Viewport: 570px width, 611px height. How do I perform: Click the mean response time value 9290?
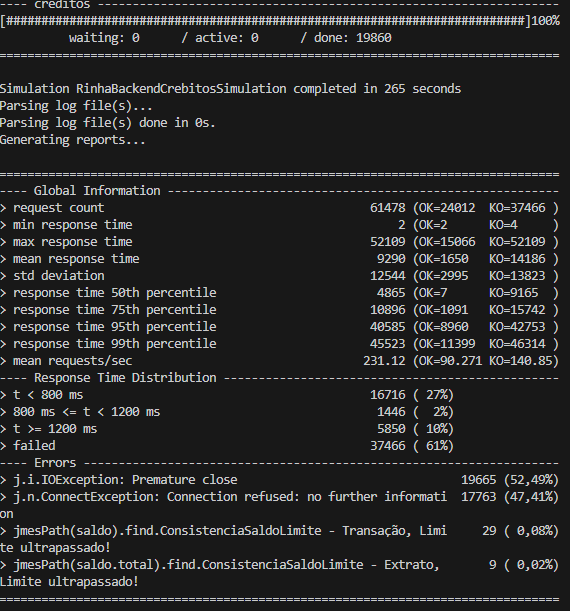coord(391,259)
